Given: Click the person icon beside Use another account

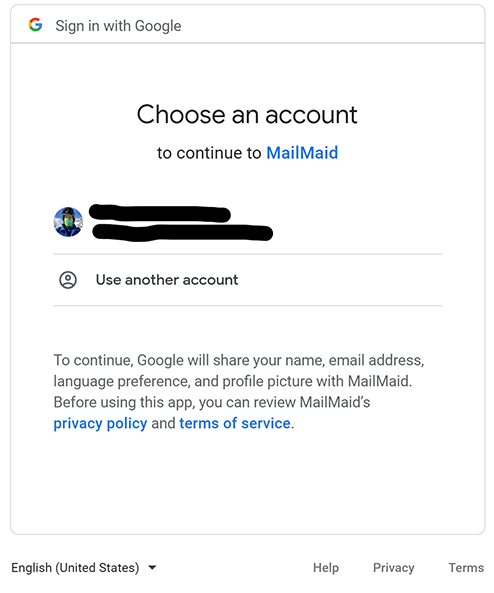Looking at the screenshot, I should pyautogui.click(x=68, y=280).
